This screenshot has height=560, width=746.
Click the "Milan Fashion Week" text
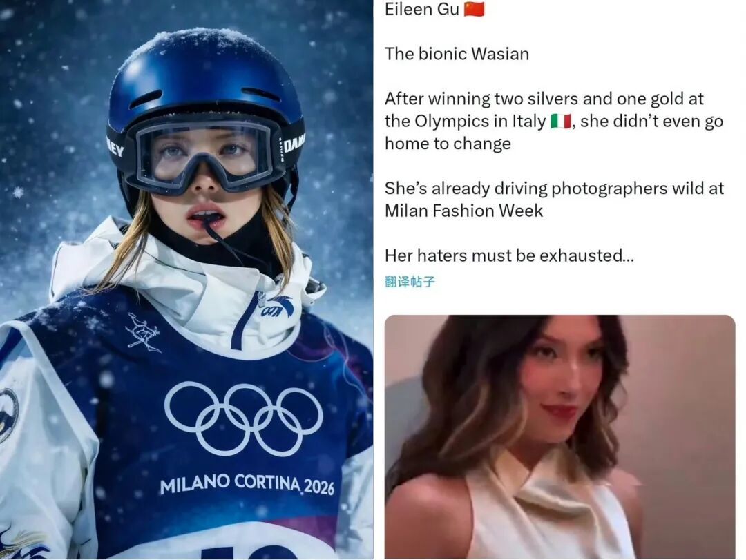(x=463, y=211)
